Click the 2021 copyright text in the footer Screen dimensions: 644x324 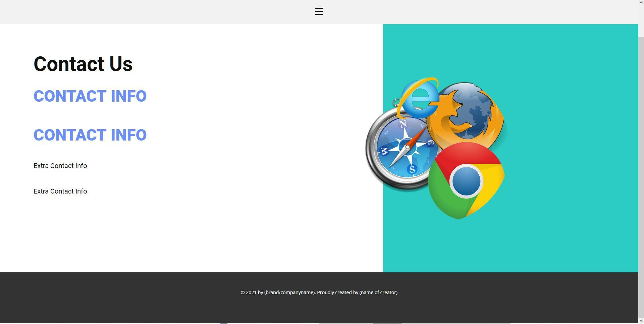[x=249, y=292]
